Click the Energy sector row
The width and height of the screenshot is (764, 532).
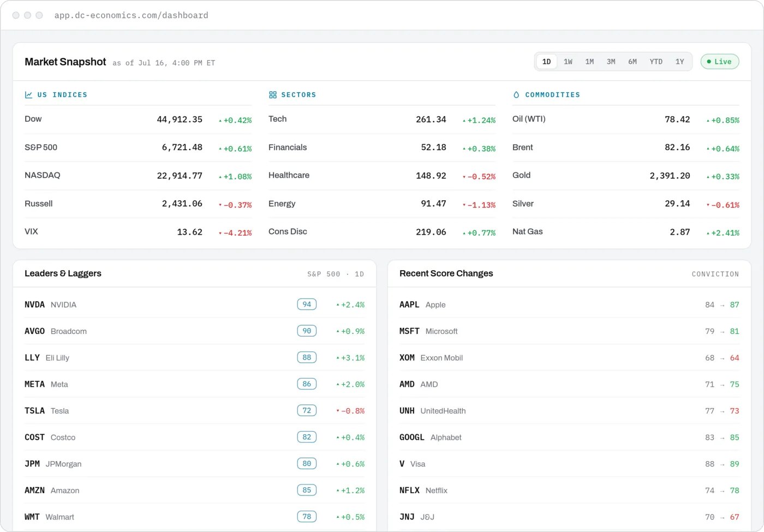382,204
